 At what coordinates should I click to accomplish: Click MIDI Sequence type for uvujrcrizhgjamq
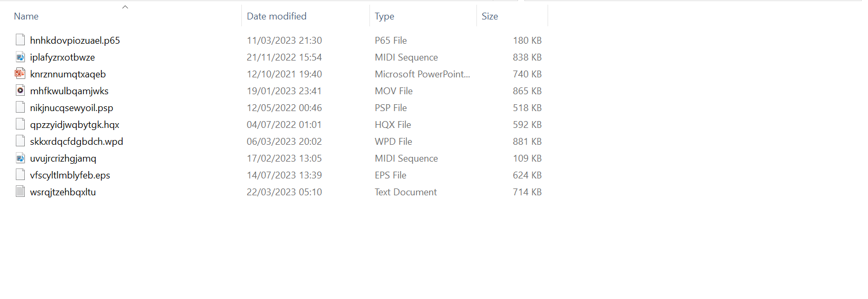pyautogui.click(x=406, y=158)
